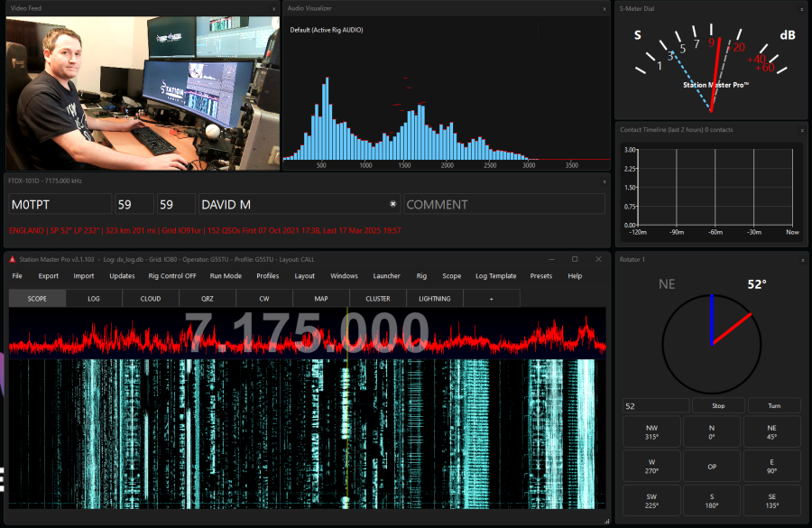Close the Rotator 1 panel
Image resolution: width=812 pixels, height=528 pixels.
[802, 260]
